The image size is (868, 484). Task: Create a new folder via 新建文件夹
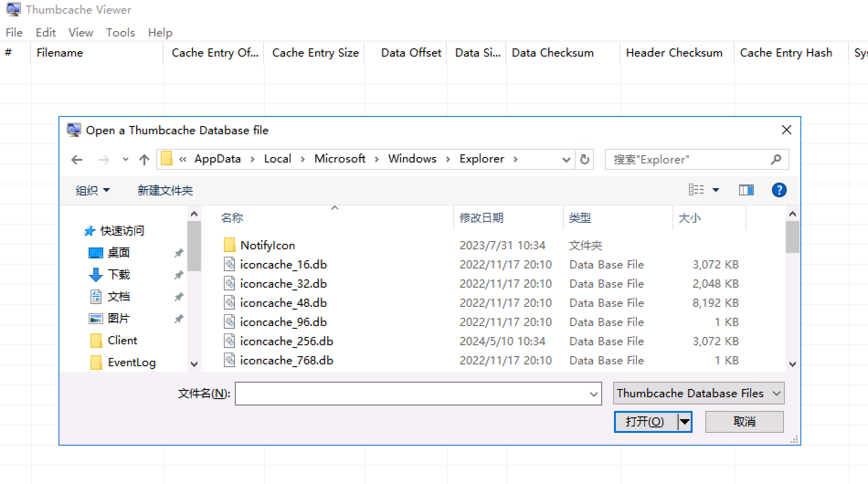coord(164,190)
